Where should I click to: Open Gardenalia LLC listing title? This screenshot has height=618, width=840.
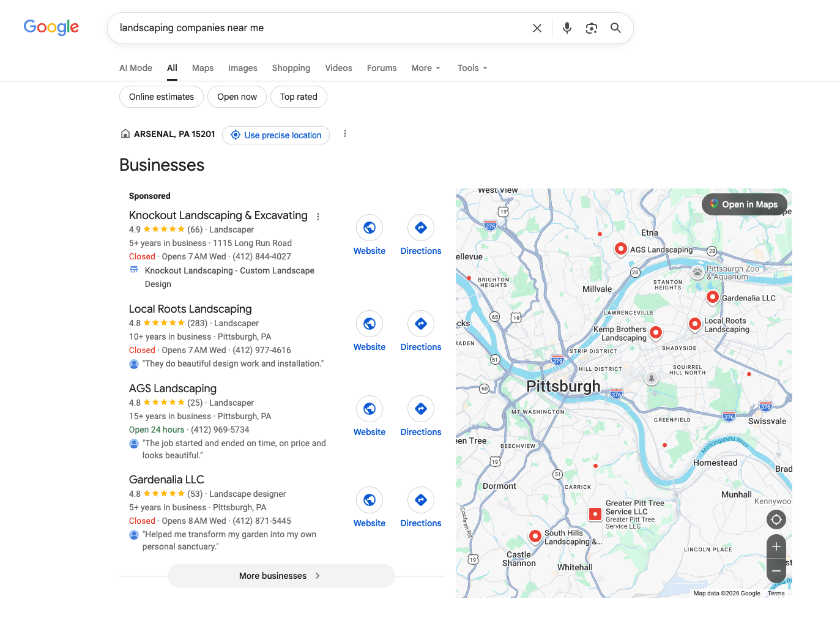click(166, 480)
